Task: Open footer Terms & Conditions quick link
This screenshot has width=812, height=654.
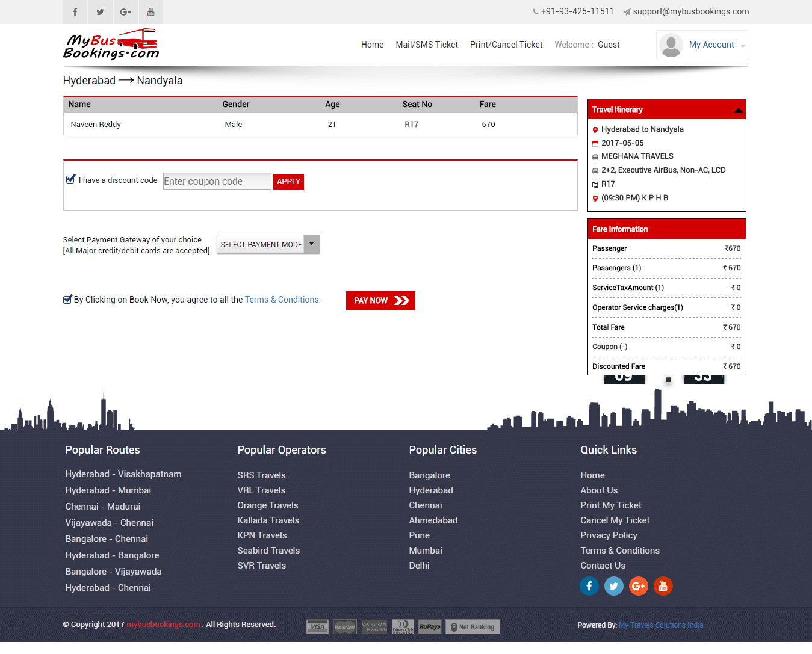Action: tap(620, 551)
